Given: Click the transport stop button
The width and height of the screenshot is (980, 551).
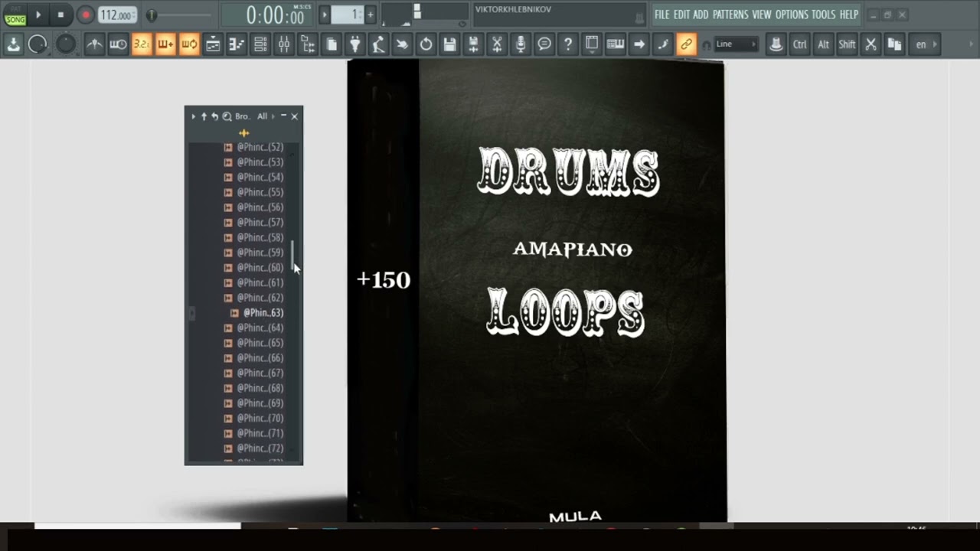Looking at the screenshot, I should [x=61, y=15].
